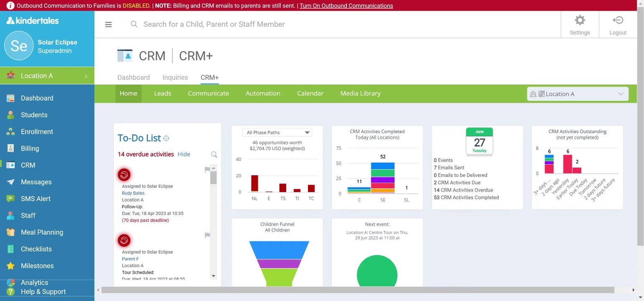Click the CRM page header icon
Image resolution: width=644 pixels, height=301 pixels.
pyautogui.click(x=125, y=56)
